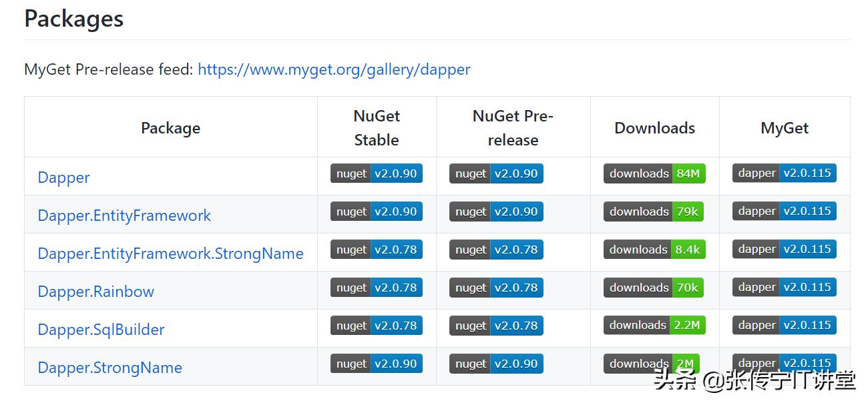
Task: Click the downloads 2.2M badge for Dapper.SqlBuilder
Action: [654, 325]
